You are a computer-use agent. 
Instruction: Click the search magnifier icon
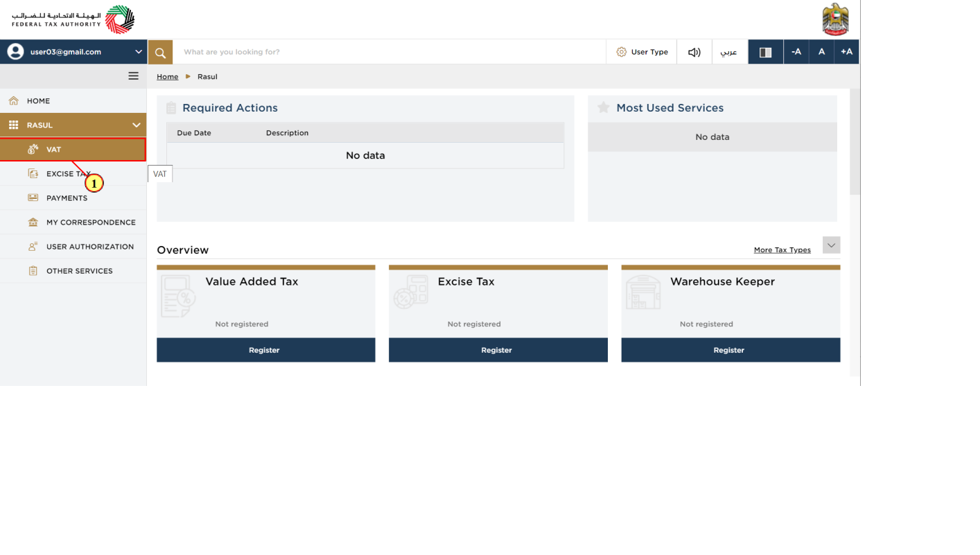click(x=160, y=52)
